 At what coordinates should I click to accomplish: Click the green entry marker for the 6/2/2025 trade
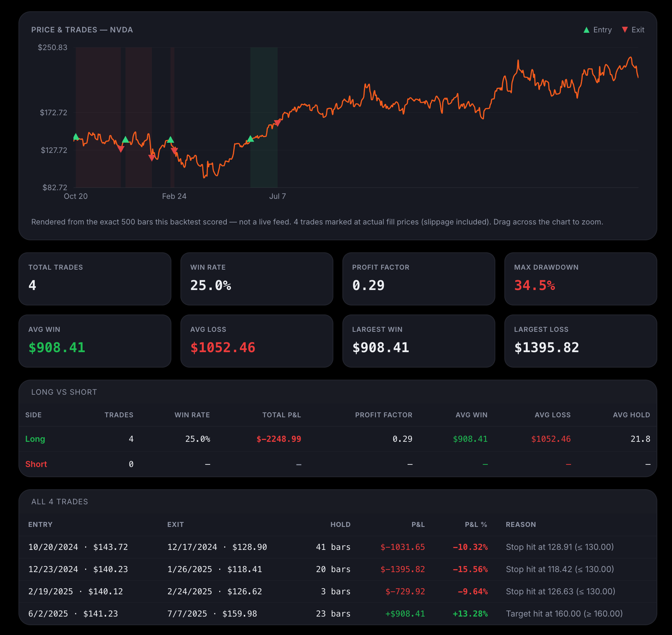pos(250,139)
